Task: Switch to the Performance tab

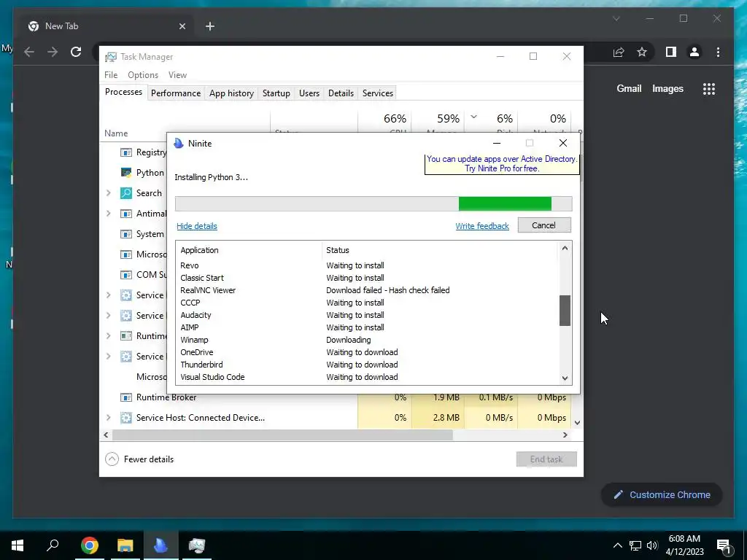Action: [x=176, y=93]
